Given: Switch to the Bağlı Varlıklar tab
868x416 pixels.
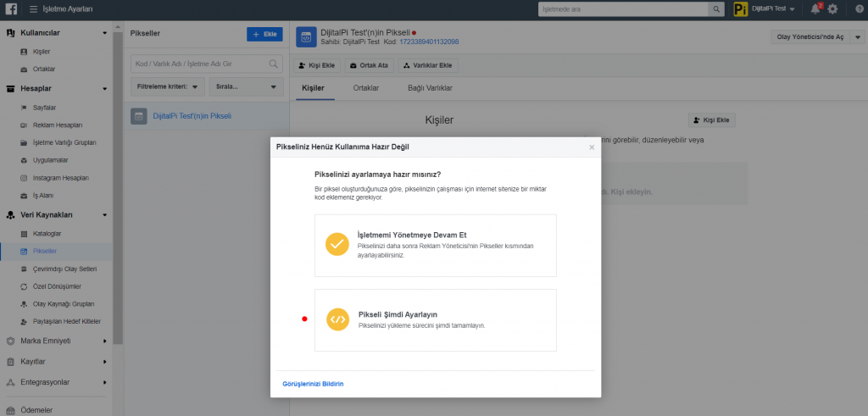Looking at the screenshot, I should tap(430, 88).
